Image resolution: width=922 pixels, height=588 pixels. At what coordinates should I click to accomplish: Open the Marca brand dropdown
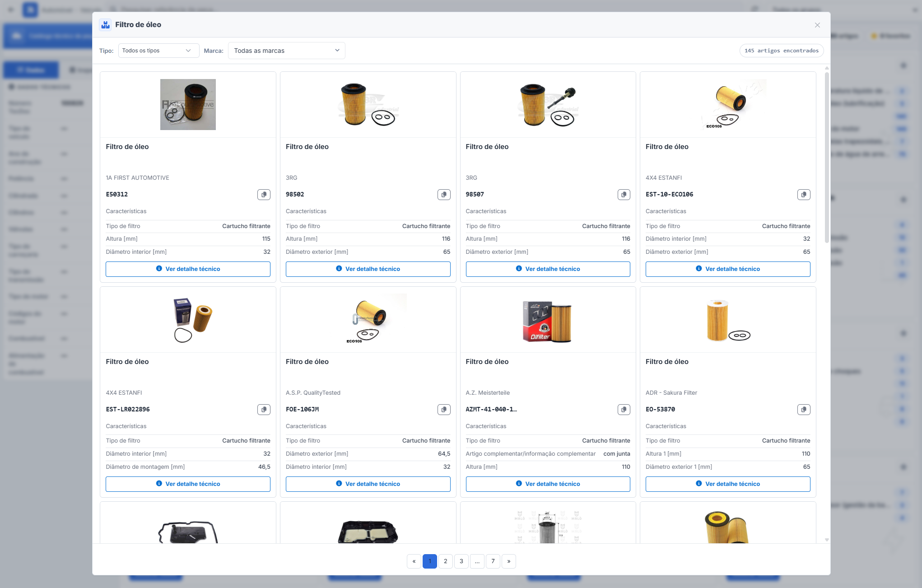287,51
